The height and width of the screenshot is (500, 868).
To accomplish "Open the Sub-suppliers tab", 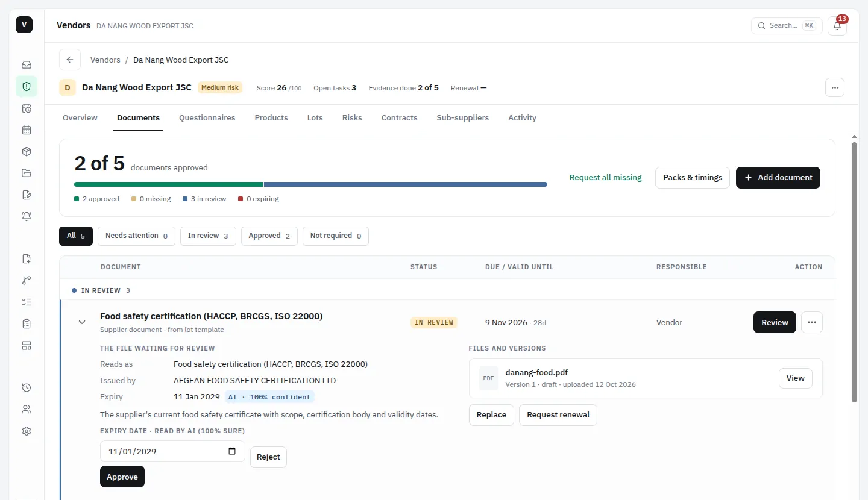I will (463, 118).
